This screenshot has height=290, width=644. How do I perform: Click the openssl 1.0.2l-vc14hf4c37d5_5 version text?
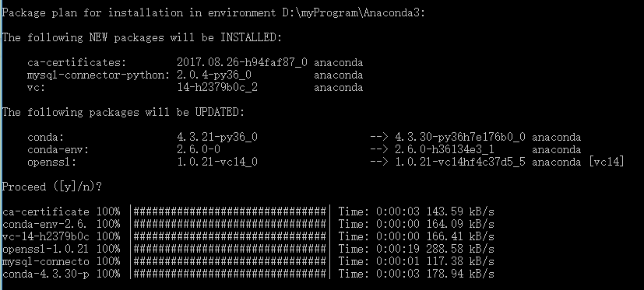(460, 162)
